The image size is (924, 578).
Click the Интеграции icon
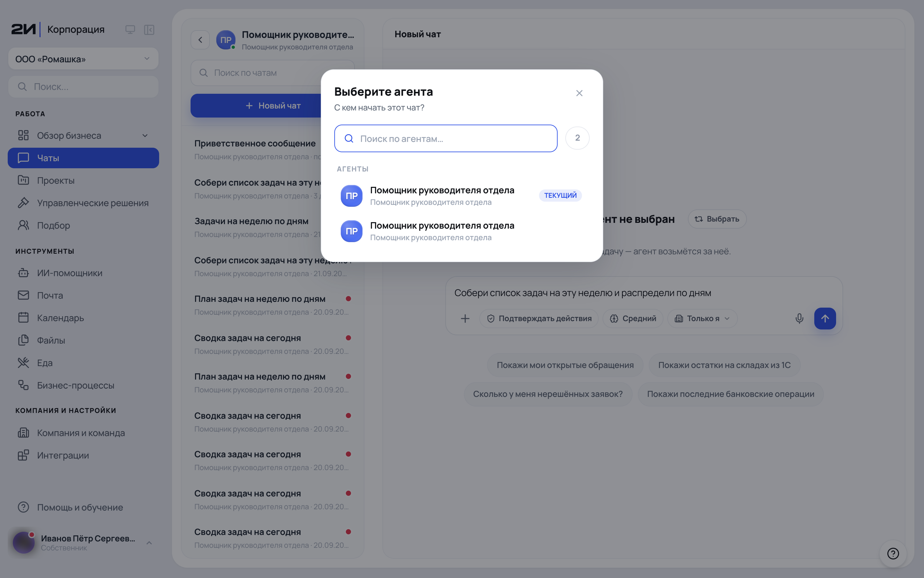(23, 455)
